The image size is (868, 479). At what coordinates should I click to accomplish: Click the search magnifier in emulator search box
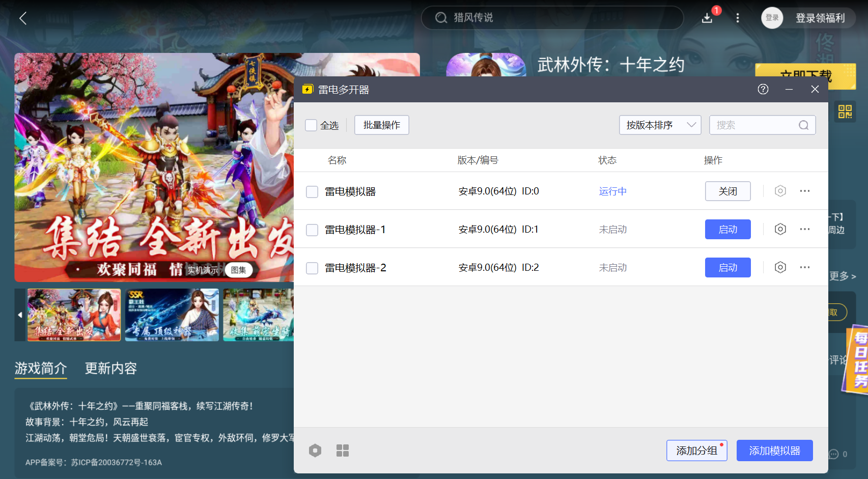[803, 125]
